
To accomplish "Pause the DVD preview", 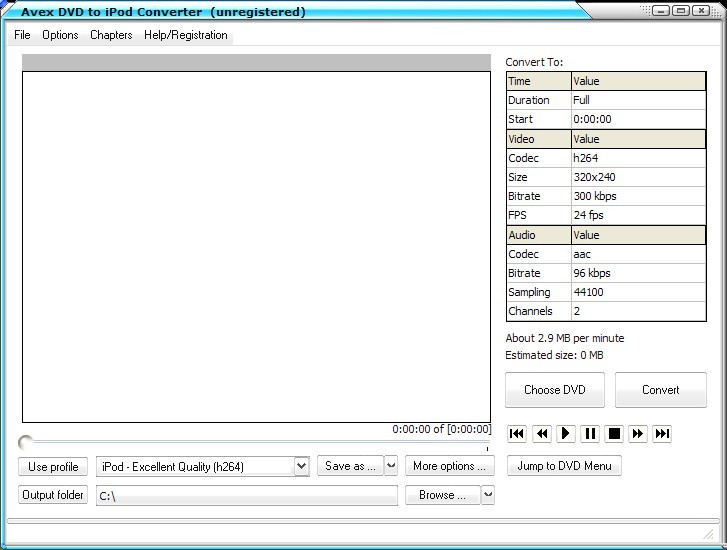I will click(x=590, y=434).
